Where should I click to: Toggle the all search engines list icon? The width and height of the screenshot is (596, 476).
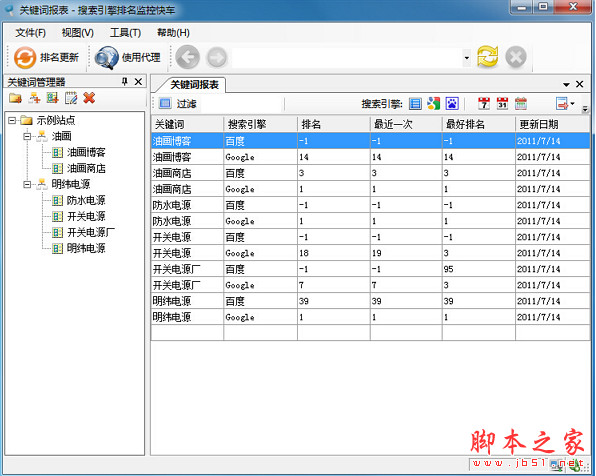click(415, 103)
